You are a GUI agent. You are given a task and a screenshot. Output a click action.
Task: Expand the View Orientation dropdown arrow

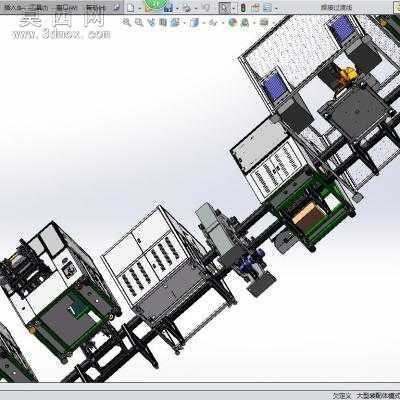coord(185,23)
